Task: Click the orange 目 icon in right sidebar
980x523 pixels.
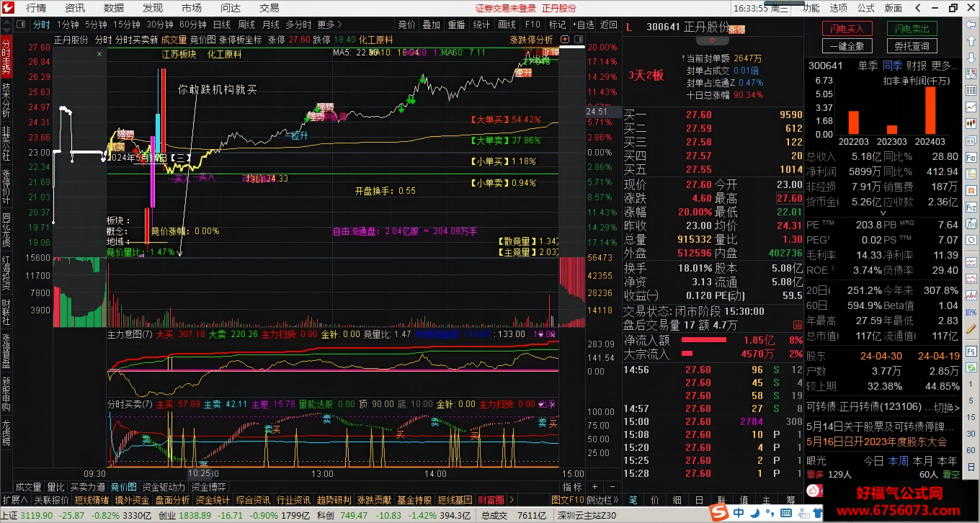Action: point(971,191)
